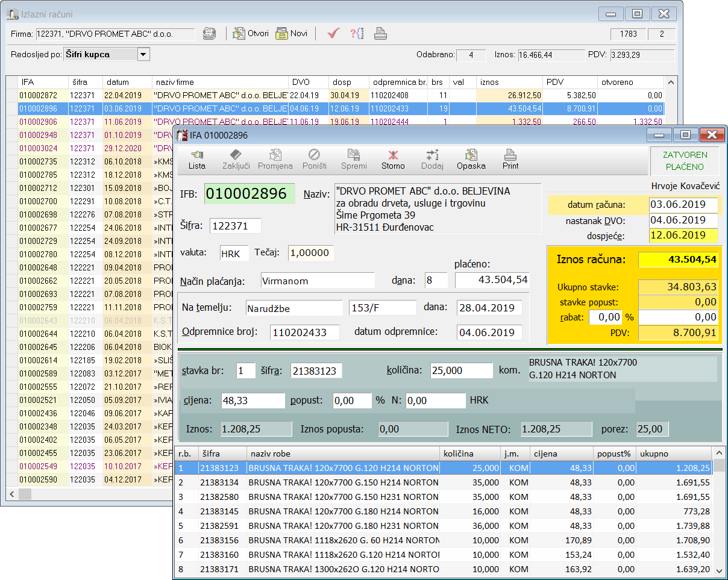
Task: Open Opaska from the invoice toolbar
Action: click(471, 160)
